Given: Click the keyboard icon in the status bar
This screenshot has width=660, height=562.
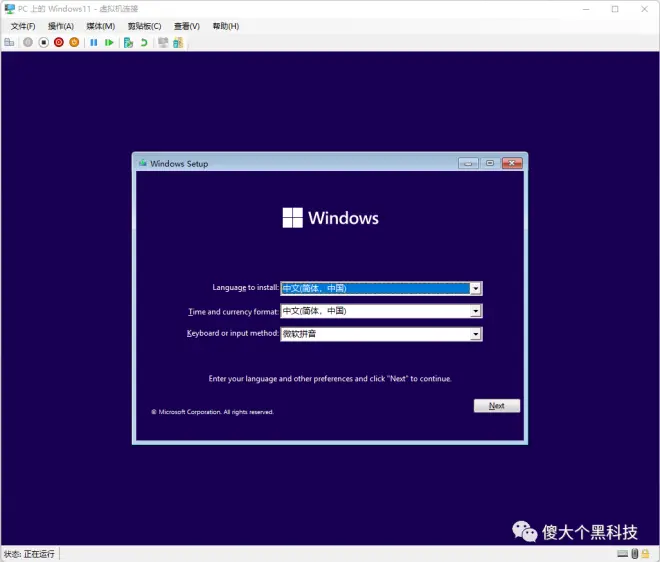Looking at the screenshot, I should pyautogui.click(x=623, y=554).
